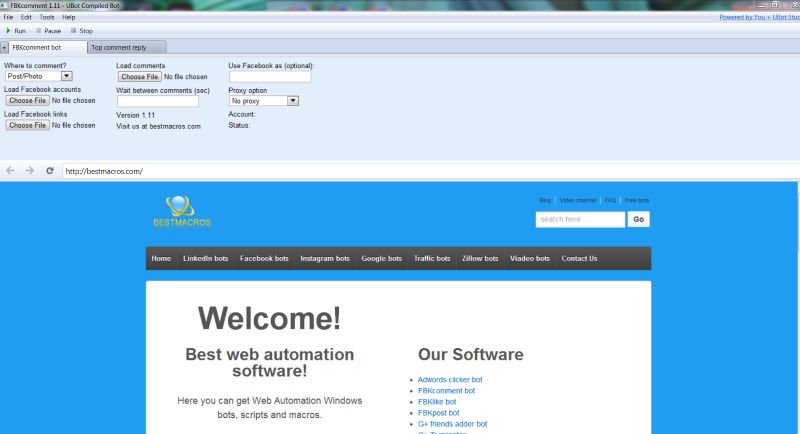The height and width of the screenshot is (434, 800).
Task: Open Viadeo bots navigation item
Action: click(530, 259)
